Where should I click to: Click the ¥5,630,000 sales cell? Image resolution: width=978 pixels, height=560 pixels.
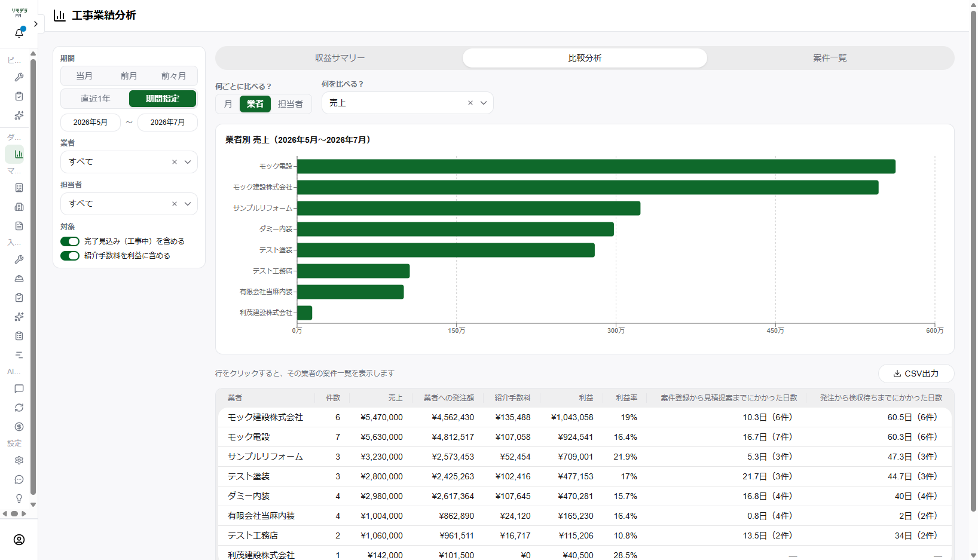(x=381, y=437)
